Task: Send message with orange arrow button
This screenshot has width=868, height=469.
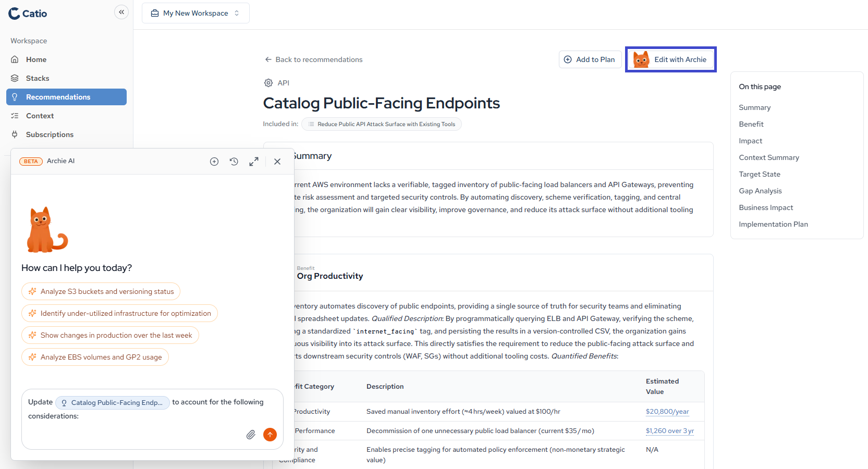Action: (270, 435)
